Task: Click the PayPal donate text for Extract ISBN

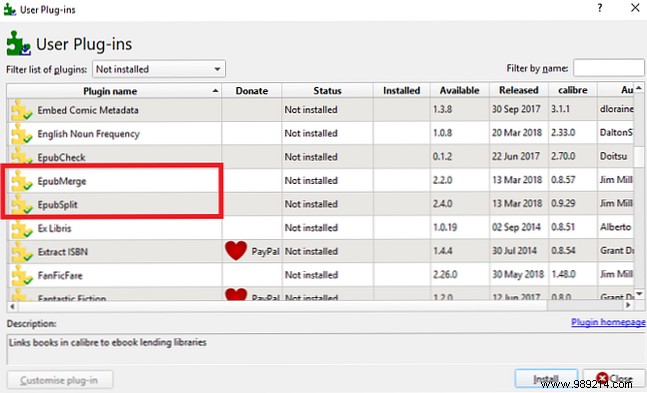Action: [265, 251]
